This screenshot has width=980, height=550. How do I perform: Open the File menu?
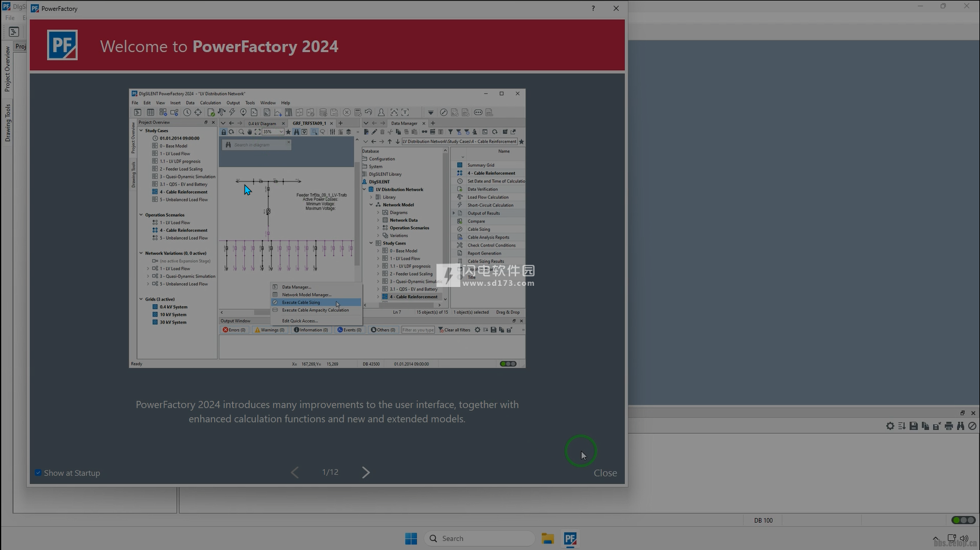[x=10, y=18]
